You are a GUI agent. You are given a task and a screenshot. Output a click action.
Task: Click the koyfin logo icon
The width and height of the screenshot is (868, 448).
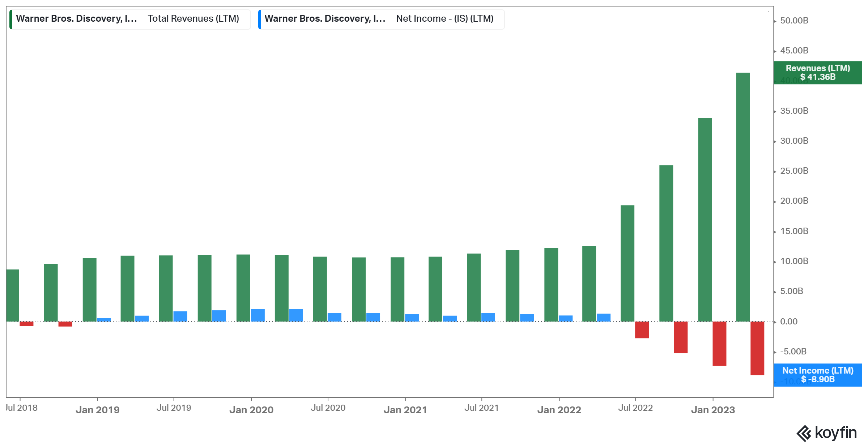(804, 433)
